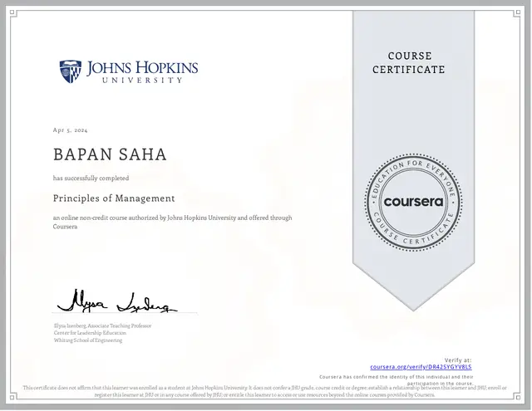This screenshot has width=532, height=411.
Task: Click the Coursera course certificate seal
Action: pyautogui.click(x=413, y=203)
